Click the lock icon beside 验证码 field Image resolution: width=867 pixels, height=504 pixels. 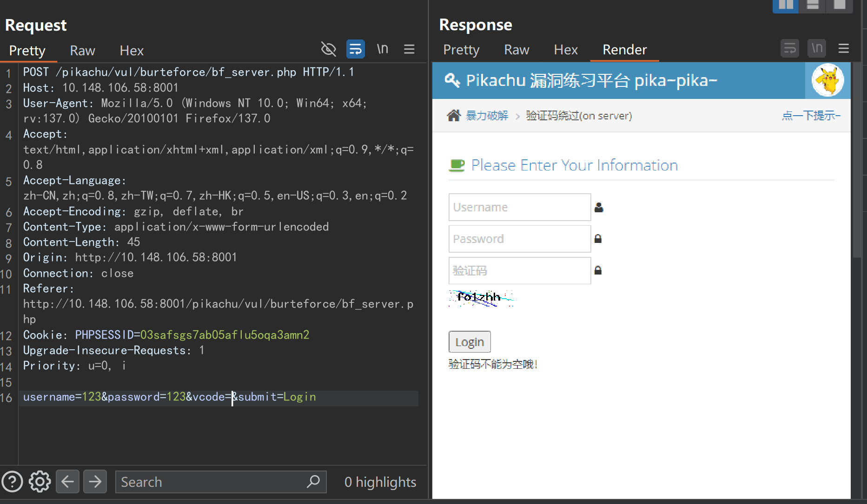click(598, 270)
